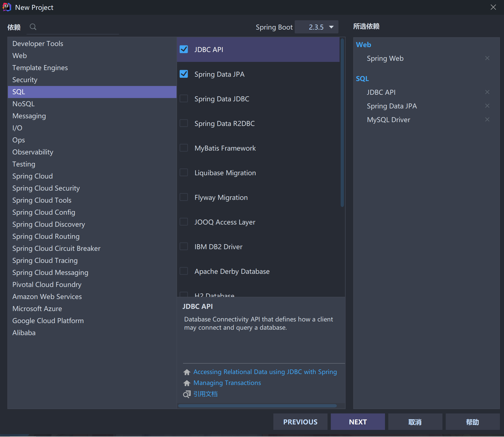This screenshot has width=504, height=437.
Task: Select the Pivotal Cloud Foundry category
Action: (x=92, y=284)
